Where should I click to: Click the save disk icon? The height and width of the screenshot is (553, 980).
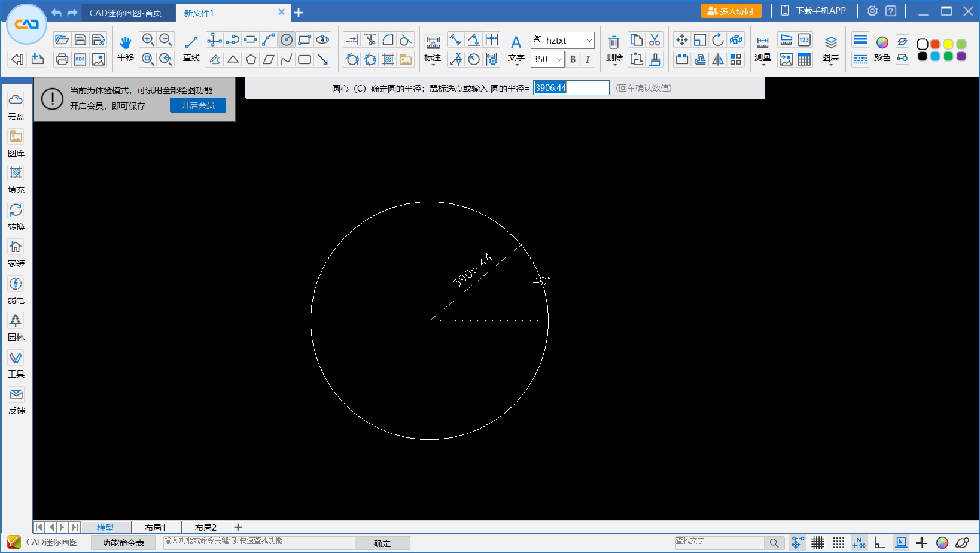(80, 39)
